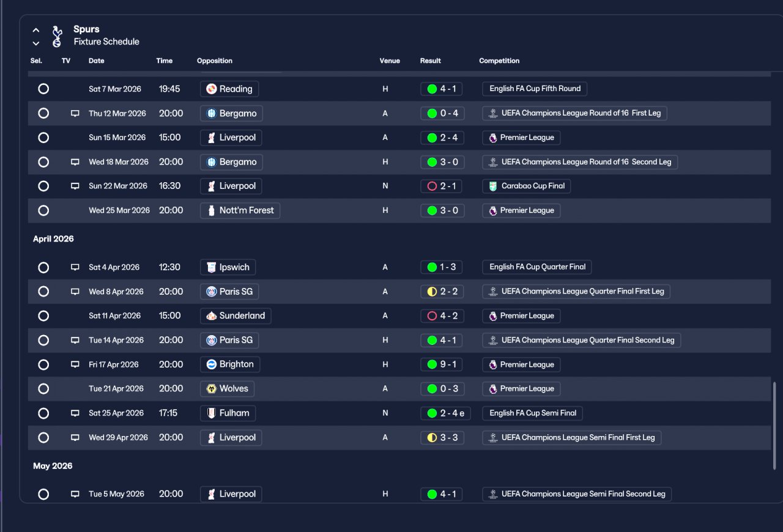Open Paris SG opposition on 8 Apr

[229, 292]
